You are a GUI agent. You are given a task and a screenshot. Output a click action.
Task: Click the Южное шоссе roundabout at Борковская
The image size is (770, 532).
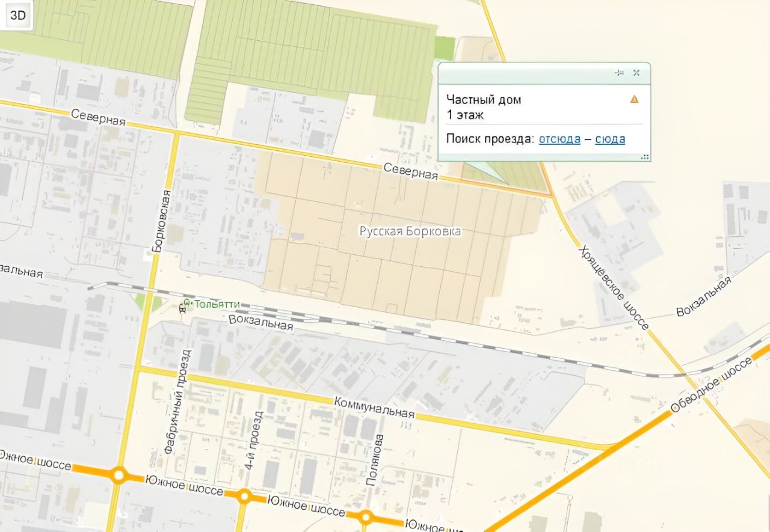point(119,476)
